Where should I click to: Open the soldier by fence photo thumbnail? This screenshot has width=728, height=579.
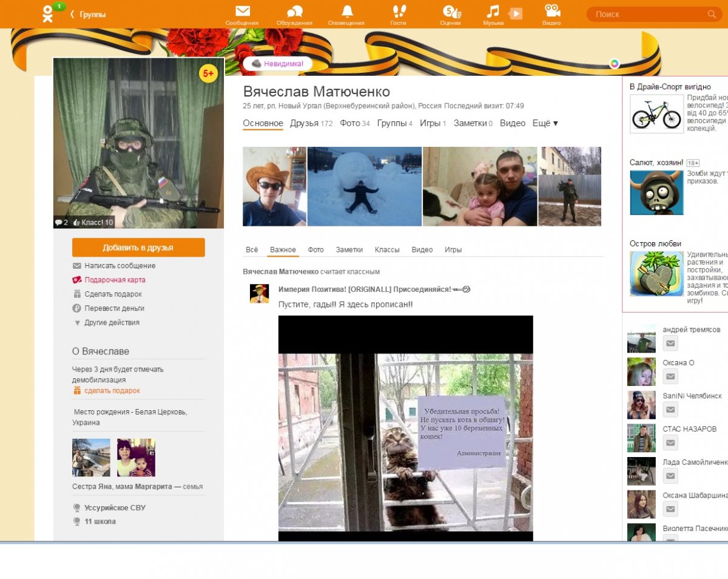point(570,186)
